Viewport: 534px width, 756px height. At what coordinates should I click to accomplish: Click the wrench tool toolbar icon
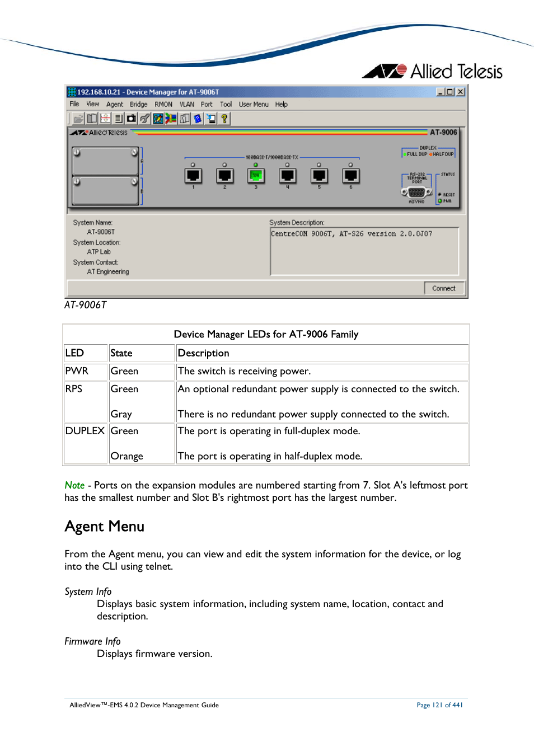point(144,119)
